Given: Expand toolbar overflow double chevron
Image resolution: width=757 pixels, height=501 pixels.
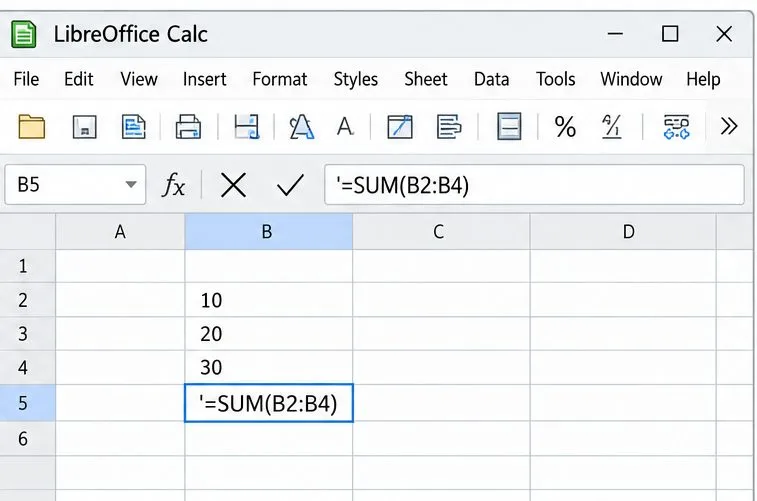Looking at the screenshot, I should point(729,126).
